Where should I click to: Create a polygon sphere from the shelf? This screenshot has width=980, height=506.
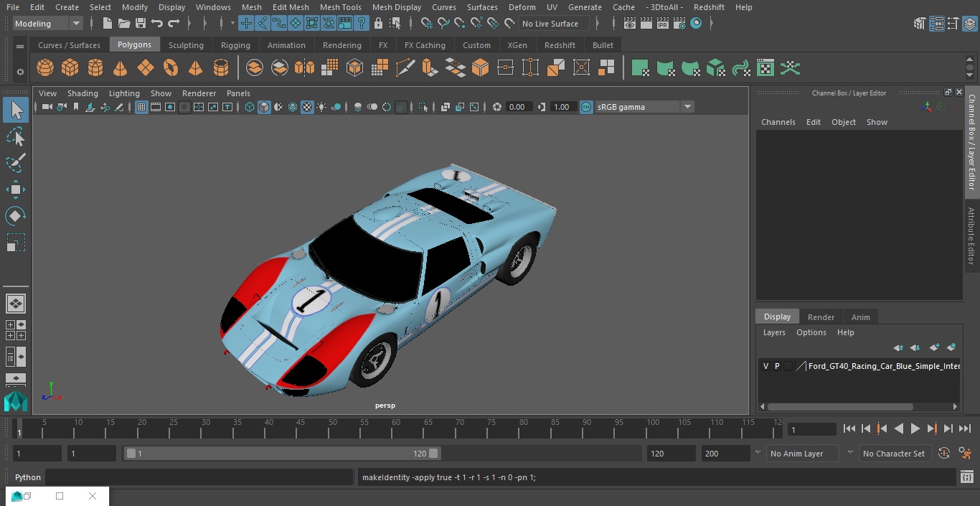click(45, 68)
